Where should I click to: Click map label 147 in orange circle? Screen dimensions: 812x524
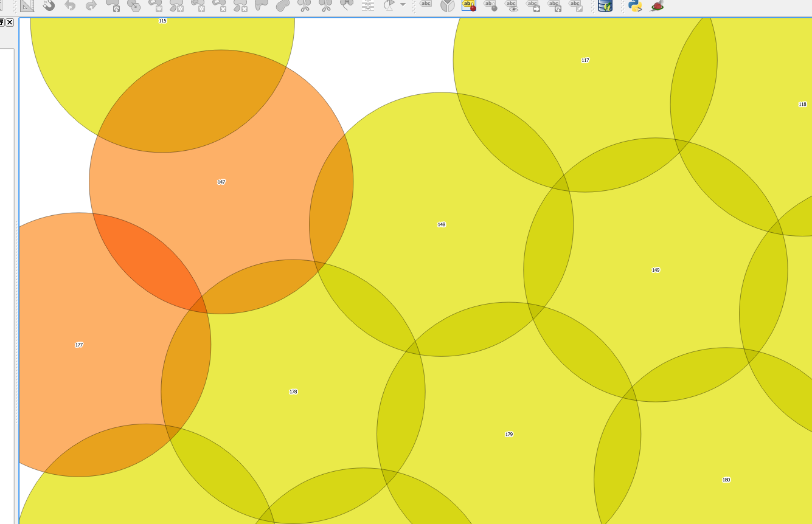pyautogui.click(x=221, y=182)
